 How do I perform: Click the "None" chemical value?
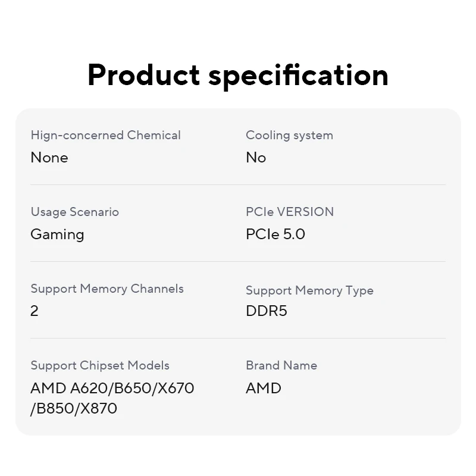click(49, 158)
